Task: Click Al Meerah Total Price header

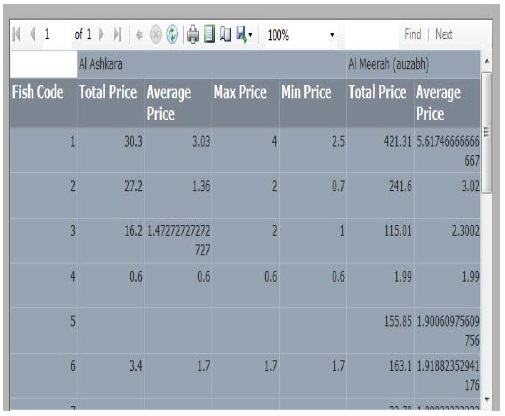Action: click(380, 102)
